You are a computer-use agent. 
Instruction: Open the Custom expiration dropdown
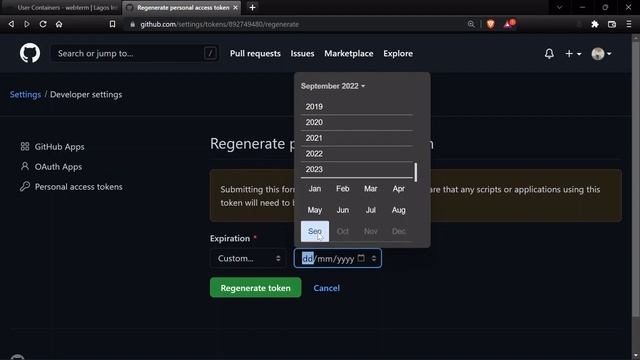click(x=248, y=258)
